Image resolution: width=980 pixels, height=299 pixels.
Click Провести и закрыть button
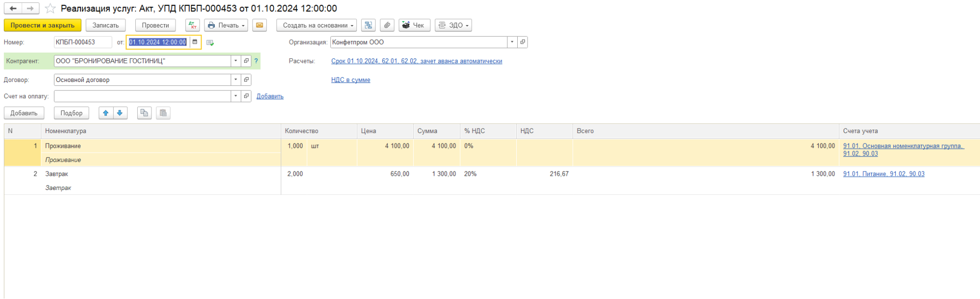(43, 25)
